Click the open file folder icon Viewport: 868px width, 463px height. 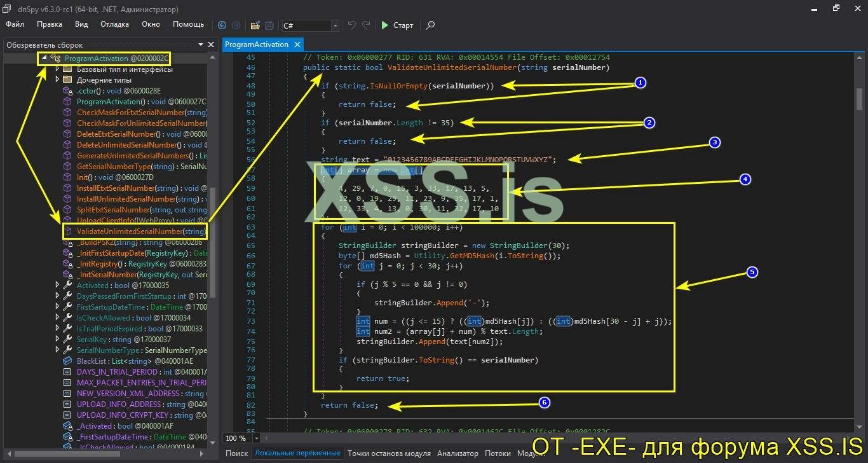[255, 25]
